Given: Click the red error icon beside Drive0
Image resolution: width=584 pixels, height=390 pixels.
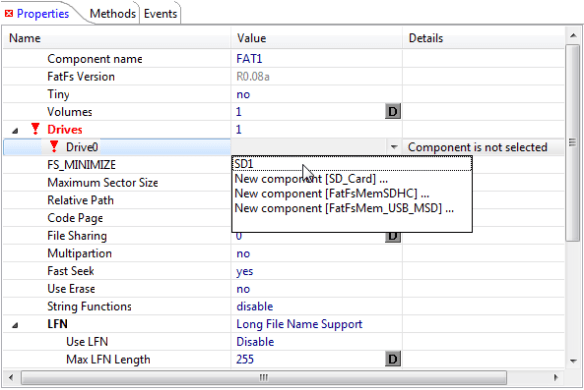Looking at the screenshot, I should coord(54,147).
